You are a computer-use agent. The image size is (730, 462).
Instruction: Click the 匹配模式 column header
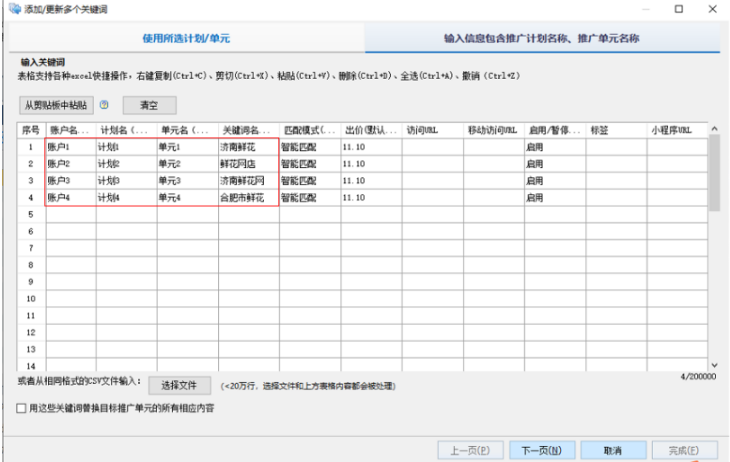click(x=310, y=130)
